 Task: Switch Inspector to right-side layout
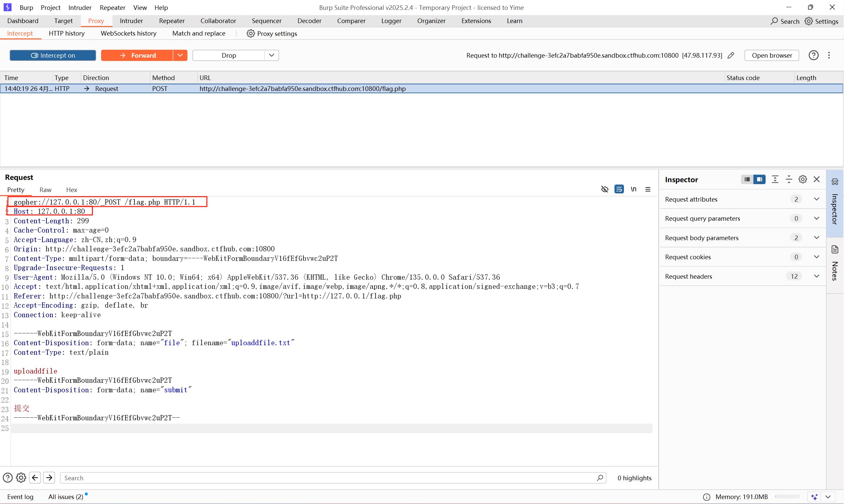pos(759,179)
